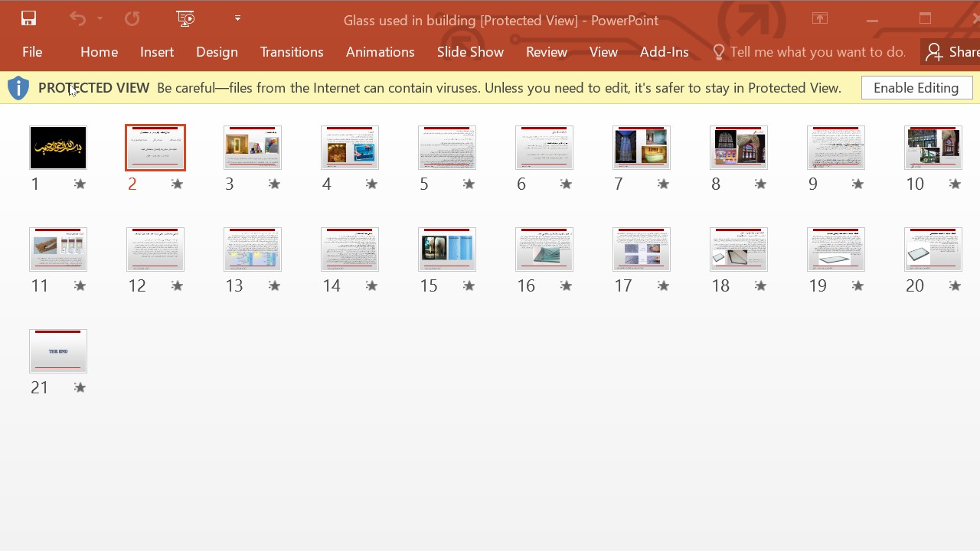This screenshot has height=551, width=980.
Task: Open the Design tab
Action: coord(217,52)
